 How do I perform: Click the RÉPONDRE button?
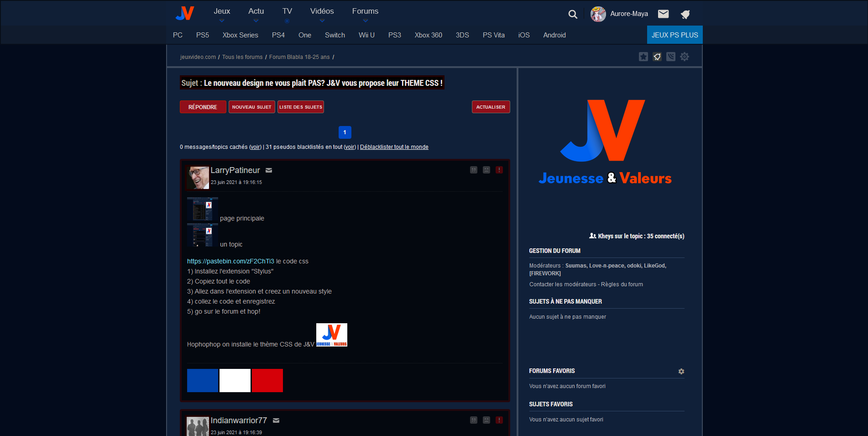pos(203,107)
